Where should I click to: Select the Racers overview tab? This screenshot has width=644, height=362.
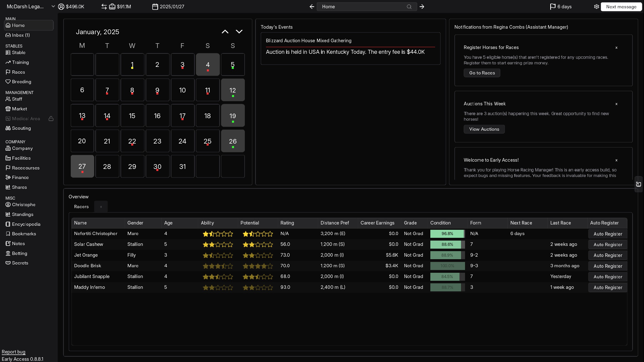coord(81,207)
